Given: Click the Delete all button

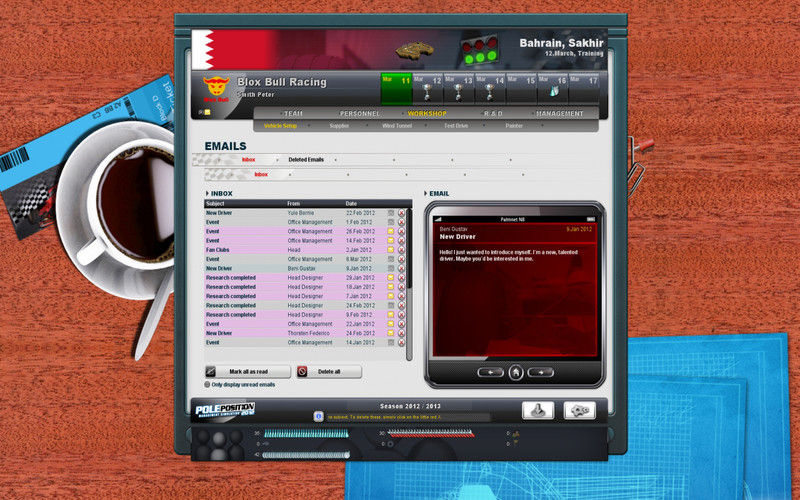Looking at the screenshot, I should pos(329,371).
